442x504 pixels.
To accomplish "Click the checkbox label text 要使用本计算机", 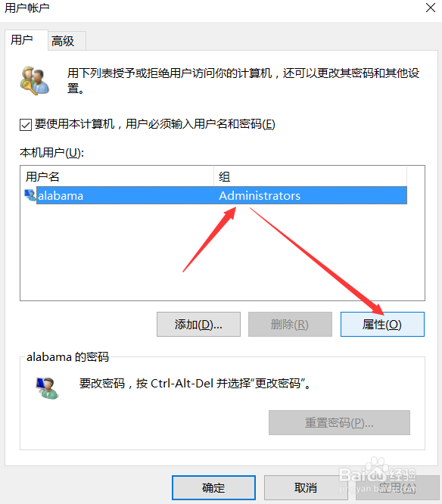I will click(74, 124).
